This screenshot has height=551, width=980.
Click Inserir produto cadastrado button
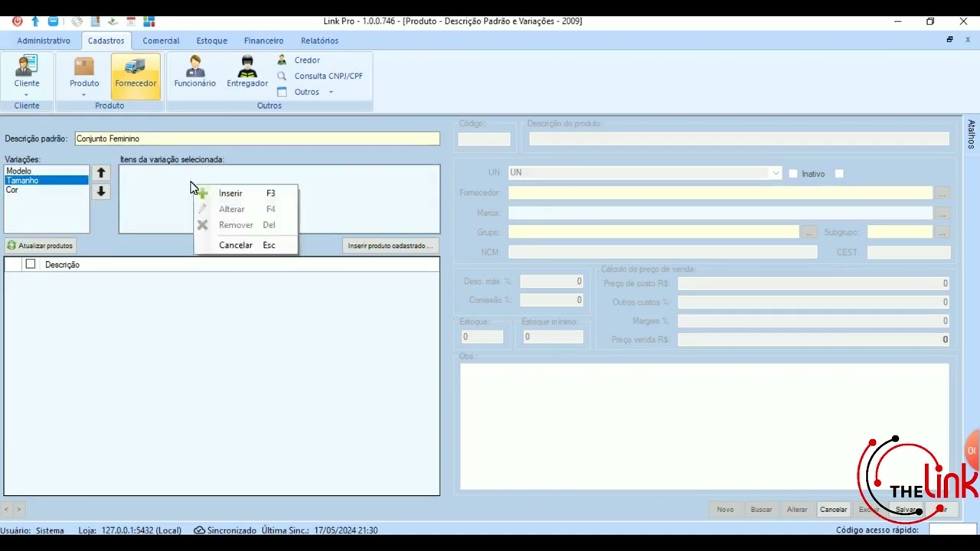pyautogui.click(x=390, y=246)
